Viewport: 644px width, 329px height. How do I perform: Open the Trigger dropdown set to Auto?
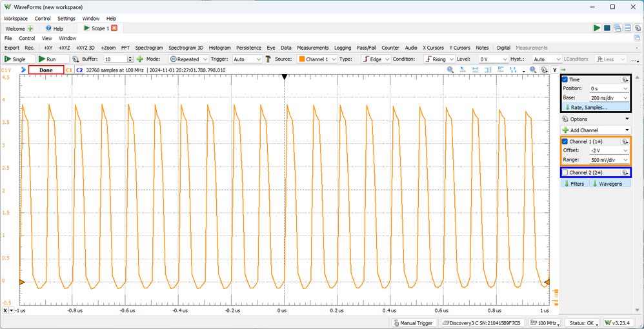pos(247,59)
